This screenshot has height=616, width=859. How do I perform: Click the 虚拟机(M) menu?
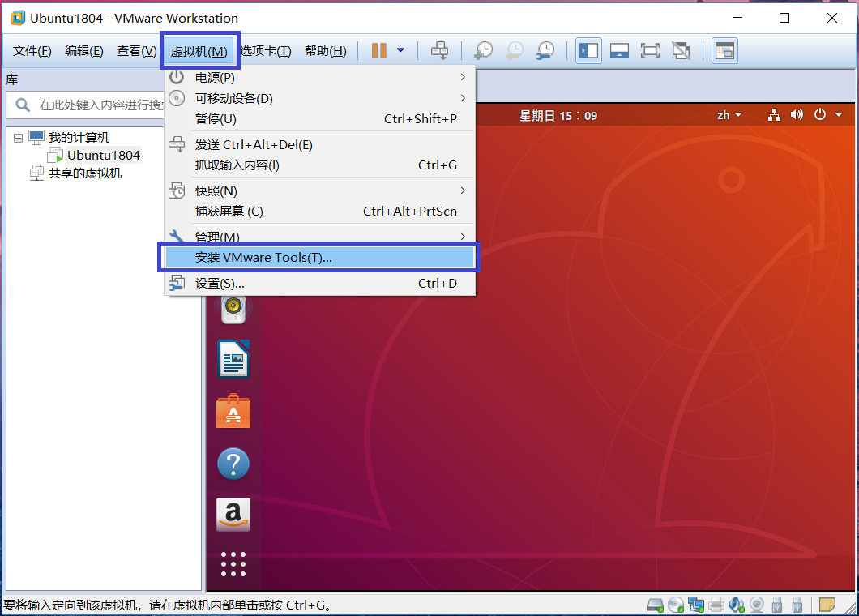(x=199, y=51)
